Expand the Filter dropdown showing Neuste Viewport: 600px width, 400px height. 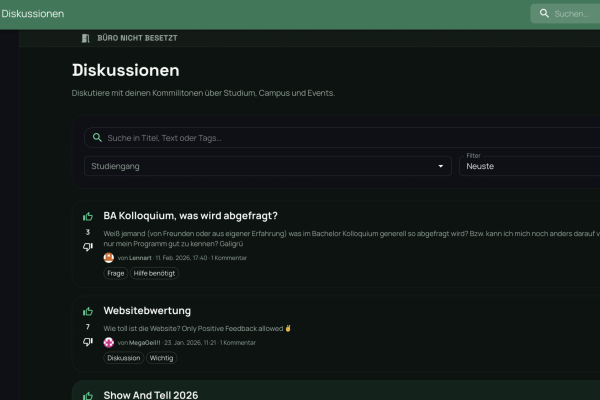(x=530, y=166)
